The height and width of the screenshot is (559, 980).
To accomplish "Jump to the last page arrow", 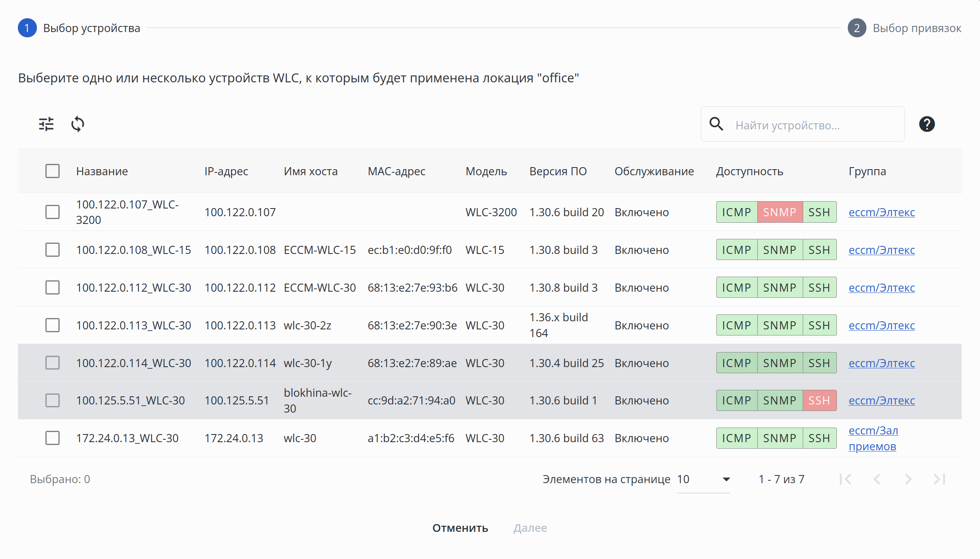I will click(939, 479).
